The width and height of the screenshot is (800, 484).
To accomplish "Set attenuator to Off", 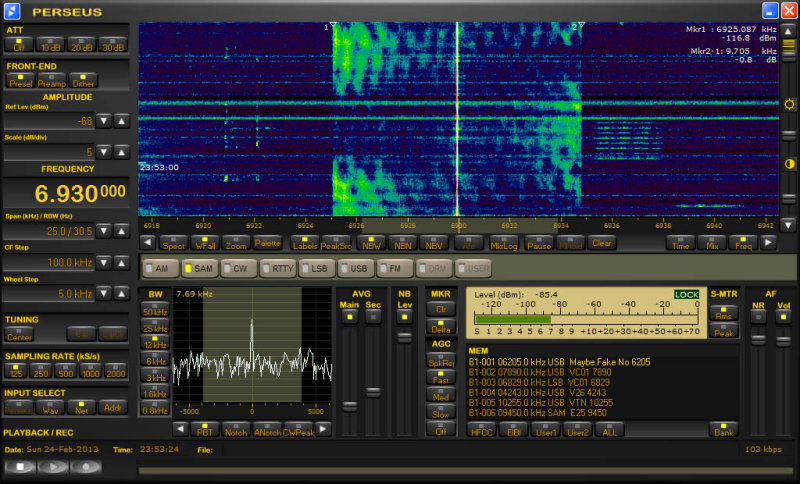I will (19, 45).
